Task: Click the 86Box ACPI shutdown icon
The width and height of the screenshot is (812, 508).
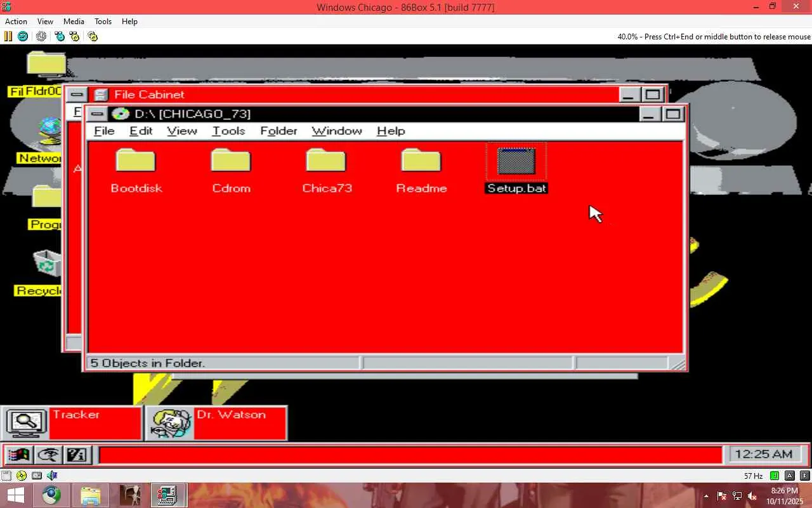Action: pyautogui.click(x=41, y=36)
